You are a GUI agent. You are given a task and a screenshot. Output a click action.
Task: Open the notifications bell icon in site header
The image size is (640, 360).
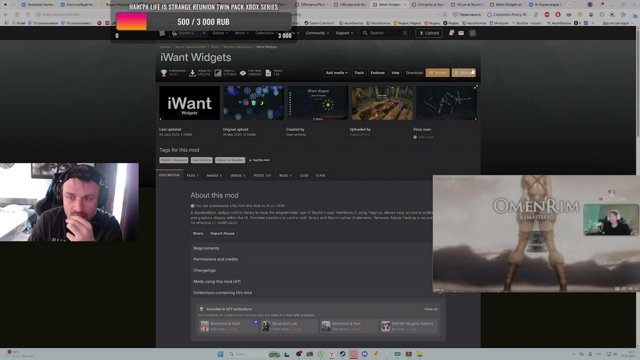pyautogui.click(x=451, y=33)
